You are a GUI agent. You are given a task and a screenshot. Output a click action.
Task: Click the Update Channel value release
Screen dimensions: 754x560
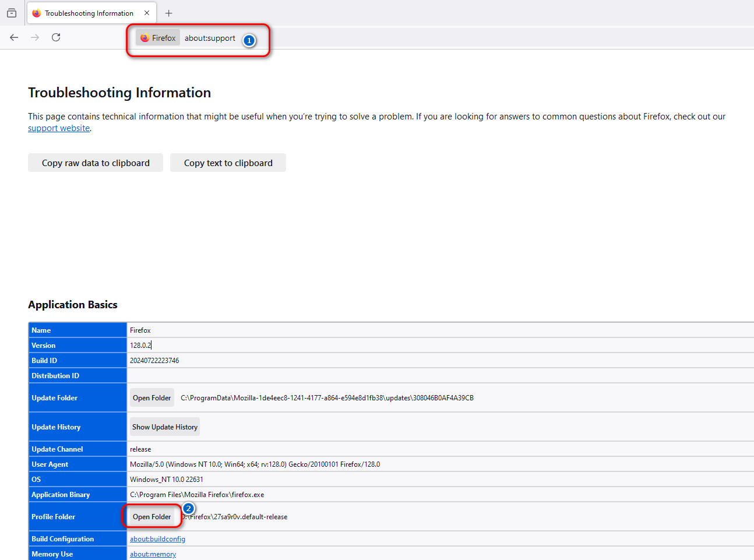click(x=140, y=449)
